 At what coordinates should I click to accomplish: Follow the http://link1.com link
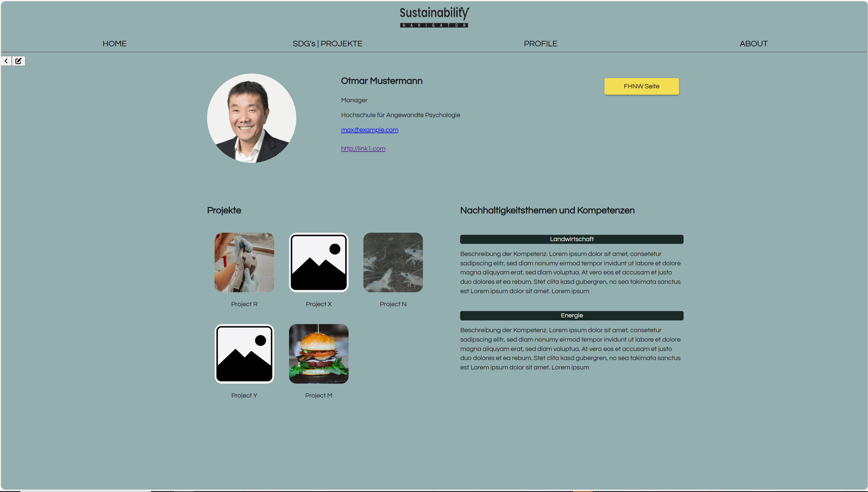[363, 148]
